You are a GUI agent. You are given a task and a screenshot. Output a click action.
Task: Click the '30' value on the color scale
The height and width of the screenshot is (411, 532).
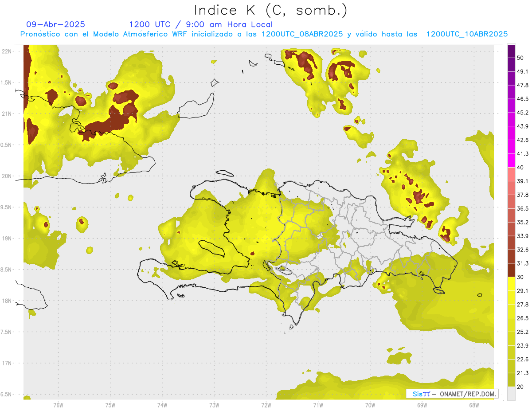(x=520, y=277)
